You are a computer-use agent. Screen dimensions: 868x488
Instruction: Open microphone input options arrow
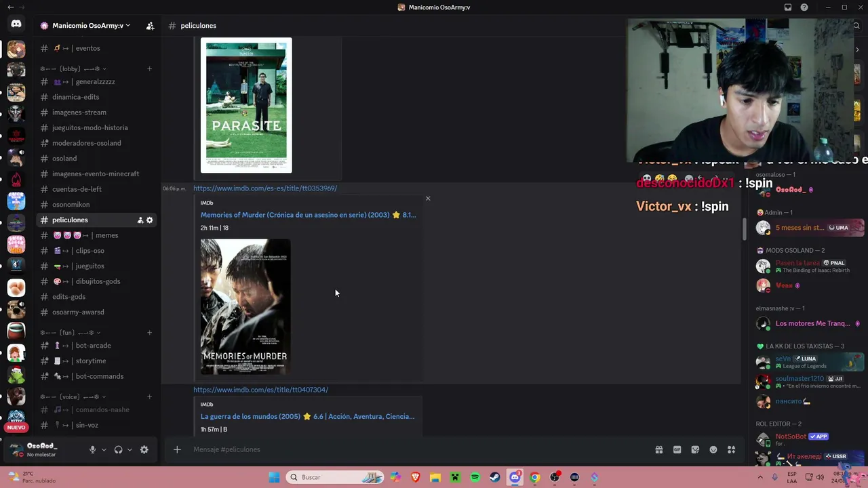[104, 449]
